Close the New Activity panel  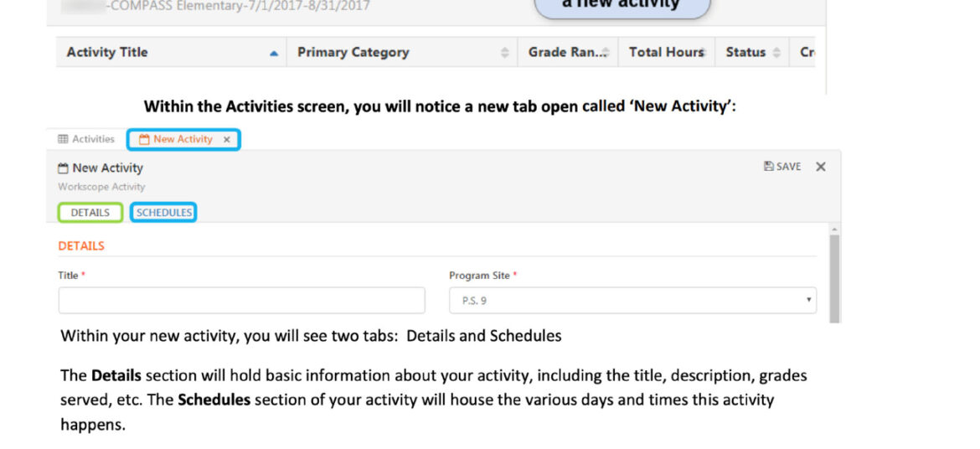821,167
